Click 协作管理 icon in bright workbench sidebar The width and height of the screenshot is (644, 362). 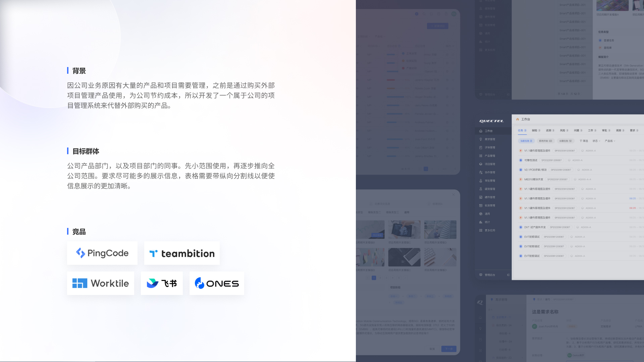point(481,172)
